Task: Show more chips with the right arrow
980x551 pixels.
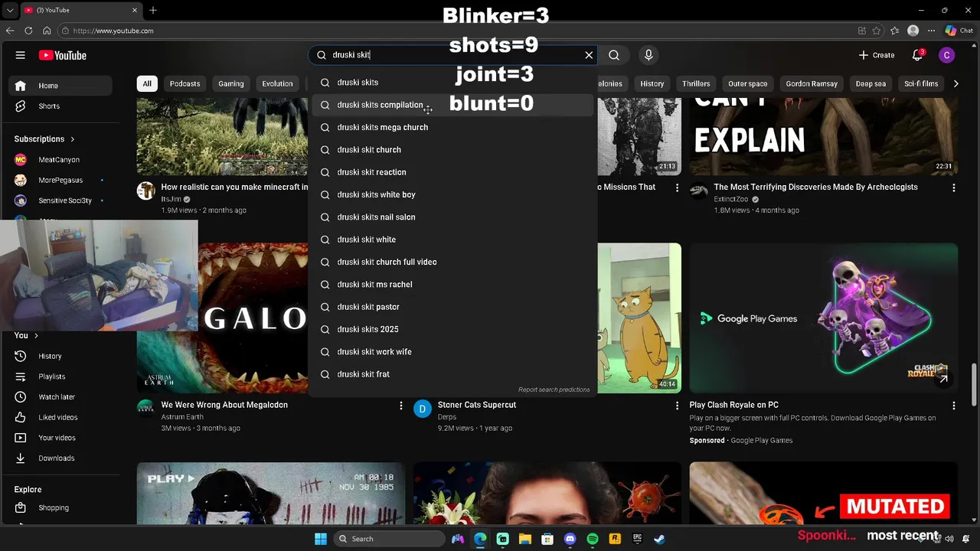Action: point(955,83)
